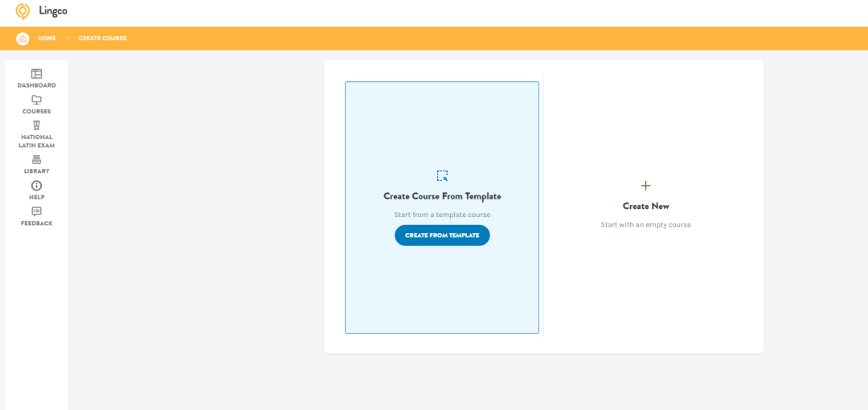
Task: Click the dashed template selection icon
Action: coord(442,175)
